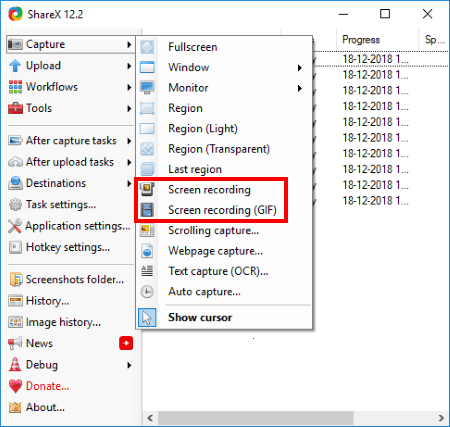Expand the Destinations submenu arrow

129,183
